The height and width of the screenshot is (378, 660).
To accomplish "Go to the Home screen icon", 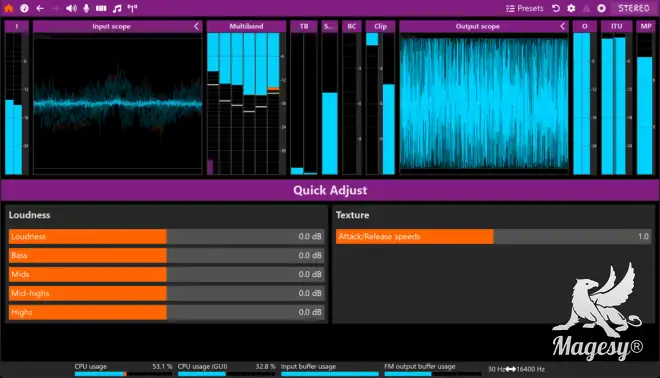I will [x=8, y=8].
